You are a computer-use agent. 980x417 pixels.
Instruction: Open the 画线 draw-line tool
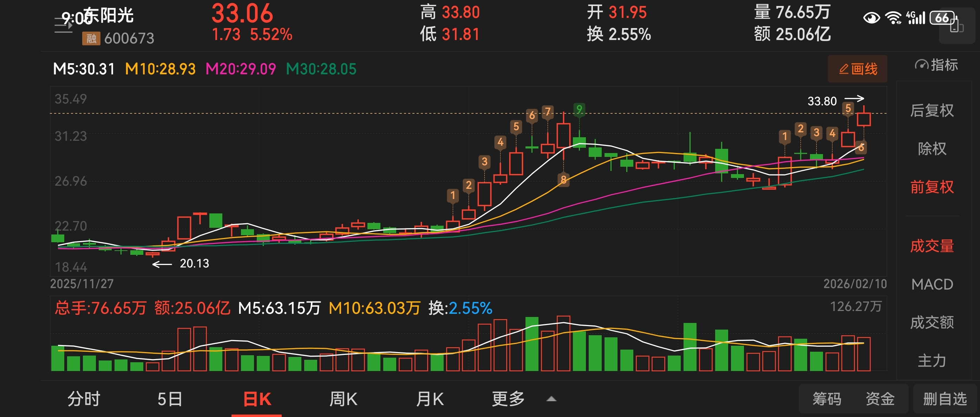click(x=857, y=69)
